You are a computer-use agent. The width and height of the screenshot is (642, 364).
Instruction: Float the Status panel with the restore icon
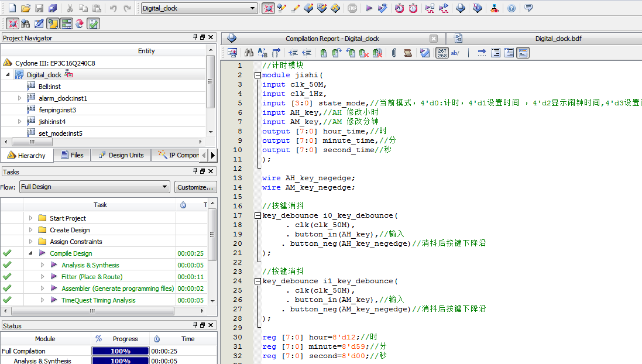tap(202, 325)
